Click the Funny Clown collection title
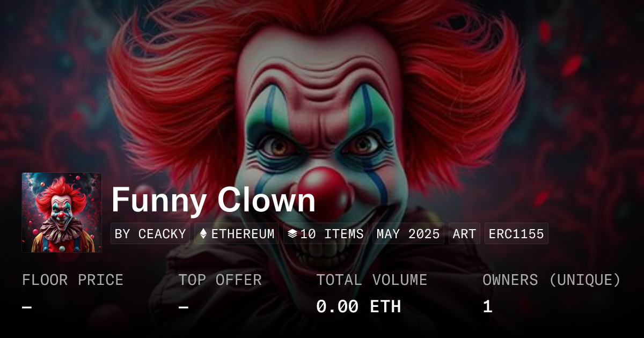 tap(214, 200)
